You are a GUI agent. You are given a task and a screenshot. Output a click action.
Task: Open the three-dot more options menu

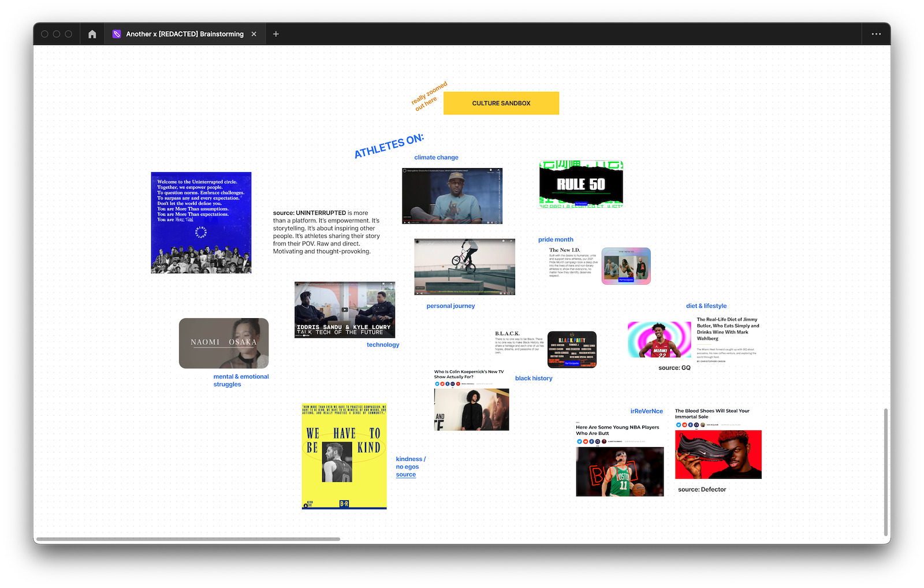click(x=876, y=34)
